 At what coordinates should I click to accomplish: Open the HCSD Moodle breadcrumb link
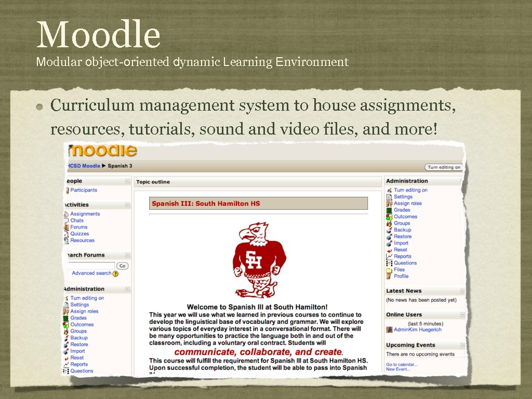point(84,166)
